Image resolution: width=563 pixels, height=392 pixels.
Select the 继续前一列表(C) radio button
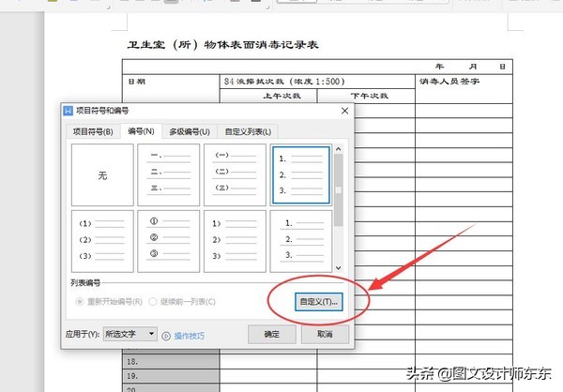pyautogui.click(x=153, y=302)
